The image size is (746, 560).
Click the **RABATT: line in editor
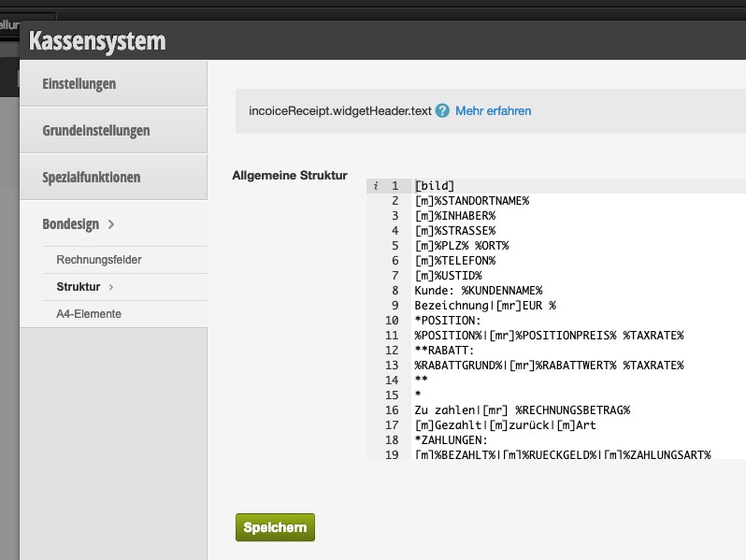[445, 351]
